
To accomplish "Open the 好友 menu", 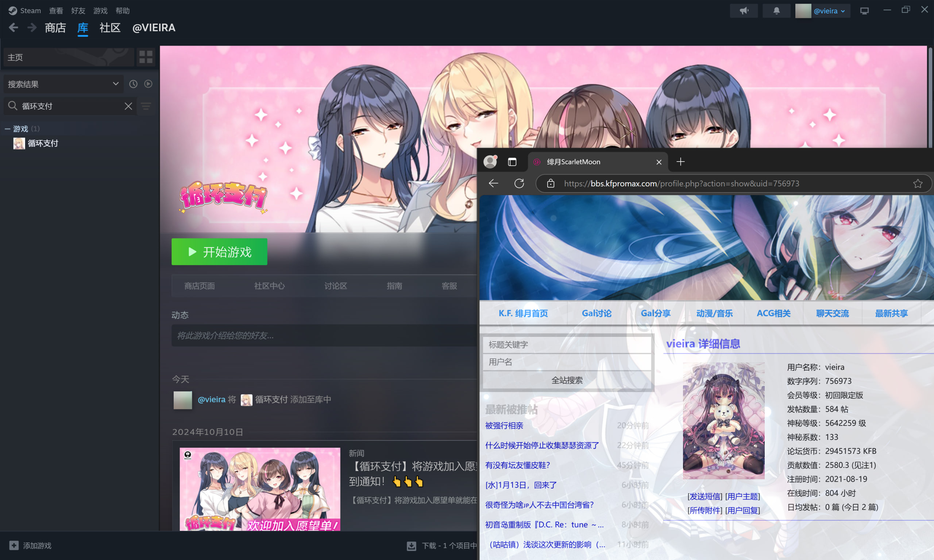I will [78, 11].
